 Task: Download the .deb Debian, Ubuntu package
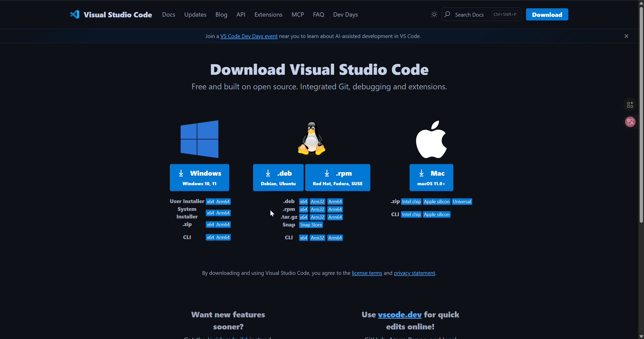point(278,178)
